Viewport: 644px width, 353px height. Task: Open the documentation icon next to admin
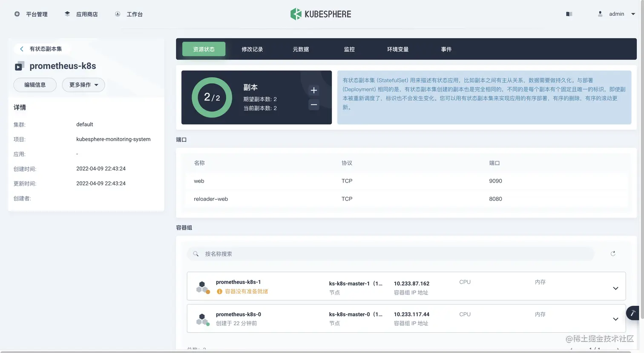click(569, 14)
